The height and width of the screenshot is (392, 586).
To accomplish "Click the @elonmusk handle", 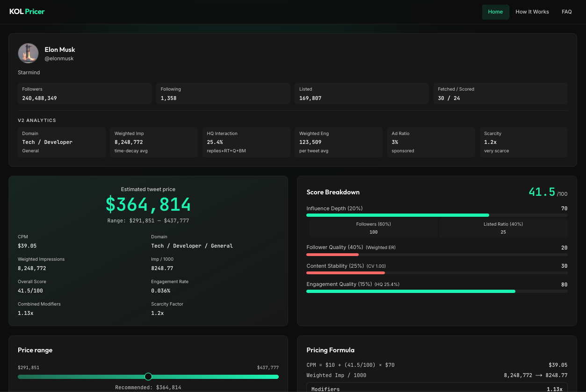I will pos(59,59).
